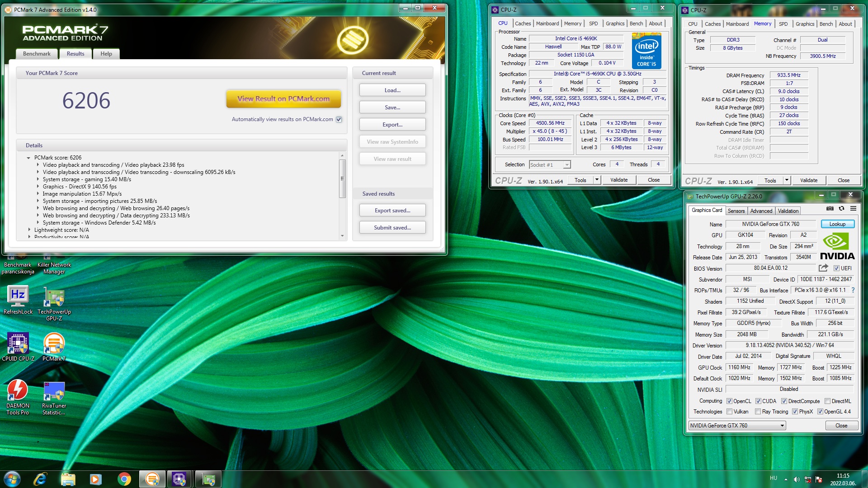Click the GPU-Z Lookup button
This screenshot has height=488, width=868.
[x=837, y=224]
